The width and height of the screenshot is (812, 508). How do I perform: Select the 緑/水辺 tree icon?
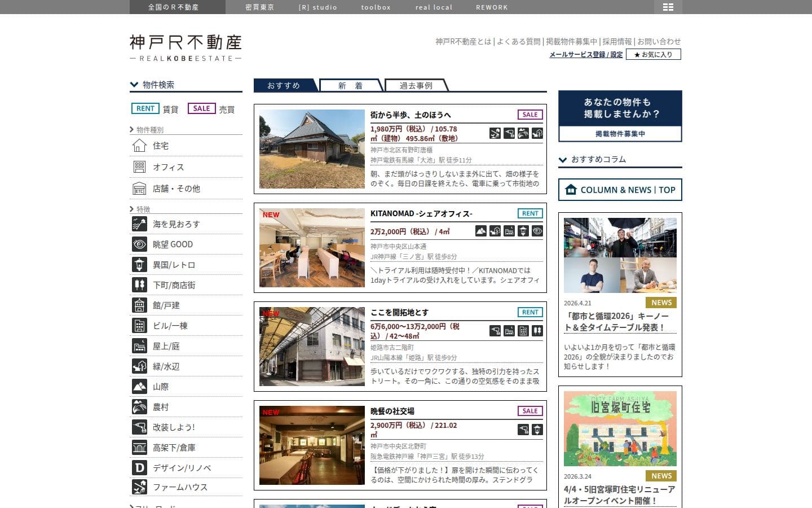139,366
